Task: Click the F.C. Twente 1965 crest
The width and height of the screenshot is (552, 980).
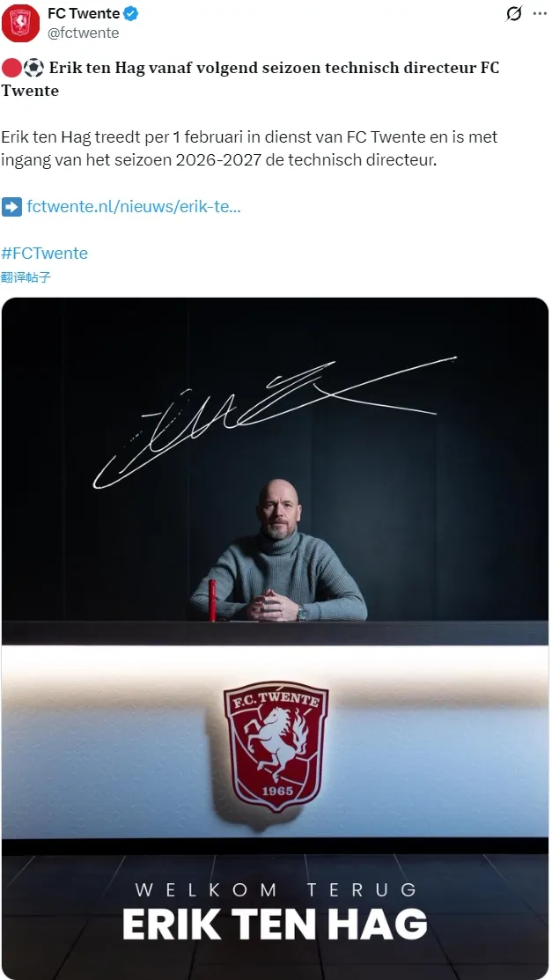Action: point(276,747)
